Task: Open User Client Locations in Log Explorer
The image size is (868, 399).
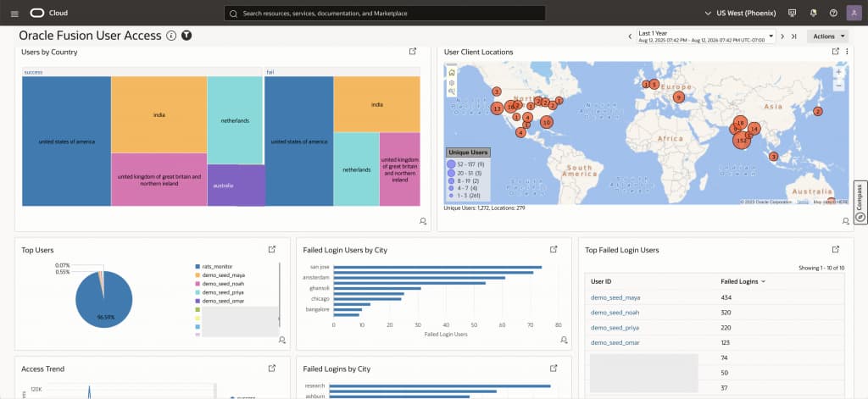Action: tap(836, 52)
